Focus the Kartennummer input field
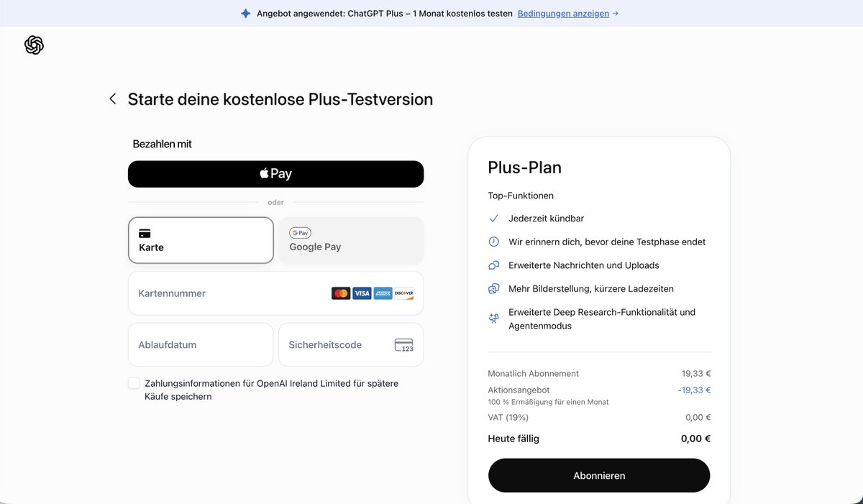863x504 pixels. [x=275, y=293]
